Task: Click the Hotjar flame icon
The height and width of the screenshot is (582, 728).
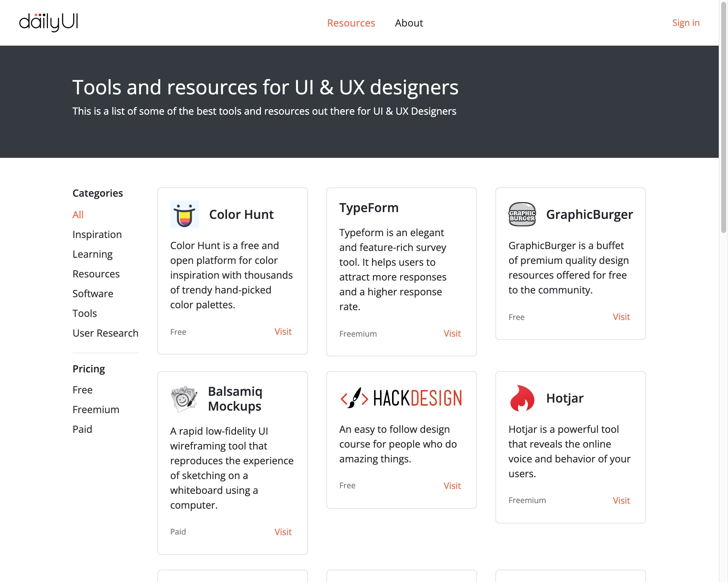Action: pyautogui.click(x=522, y=398)
